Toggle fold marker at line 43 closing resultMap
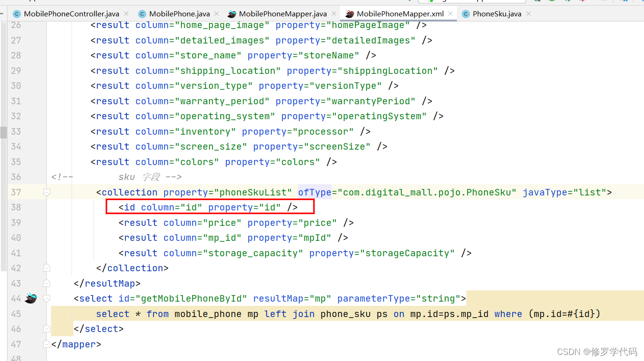 tap(46, 283)
